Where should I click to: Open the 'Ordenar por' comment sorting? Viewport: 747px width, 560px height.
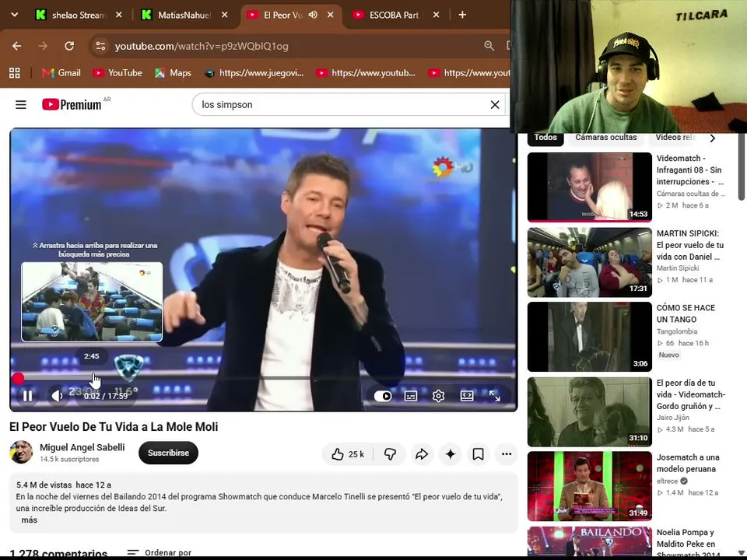click(160, 552)
